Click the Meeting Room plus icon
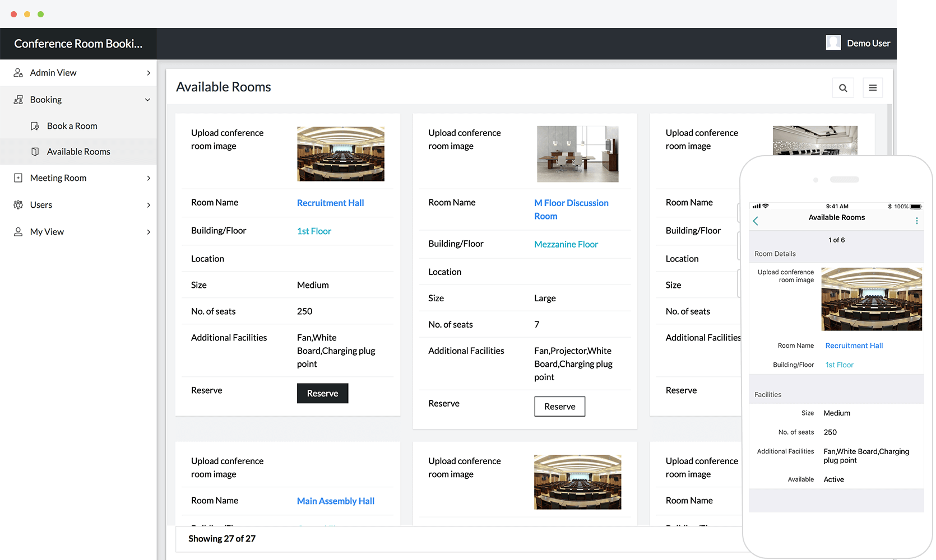The width and height of the screenshot is (936, 560). 18,178
